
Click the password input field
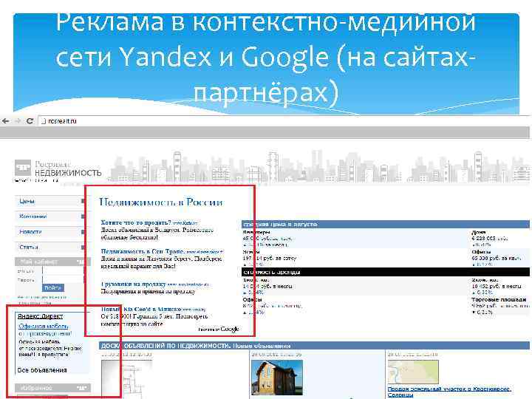tap(63, 279)
